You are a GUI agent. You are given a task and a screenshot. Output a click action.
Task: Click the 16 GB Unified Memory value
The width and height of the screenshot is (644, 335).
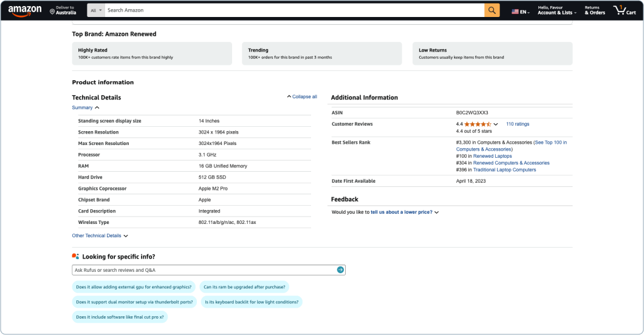click(x=222, y=166)
